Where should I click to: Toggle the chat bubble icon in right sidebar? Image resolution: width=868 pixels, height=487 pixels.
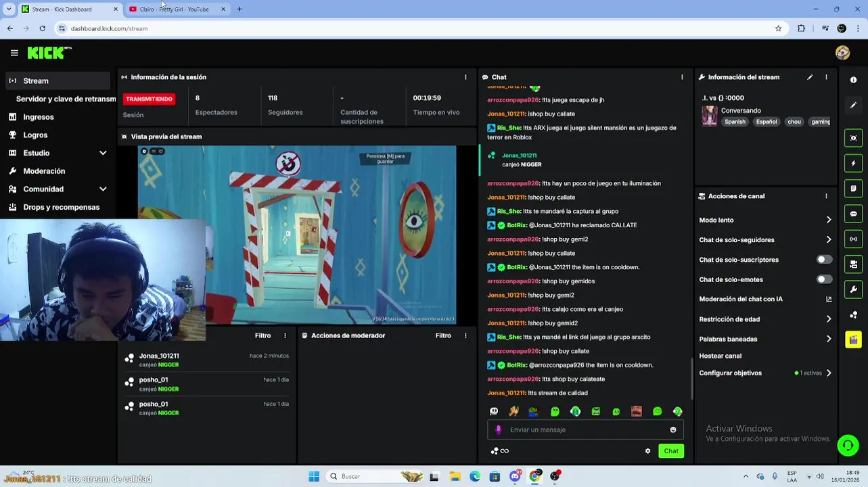tap(853, 214)
